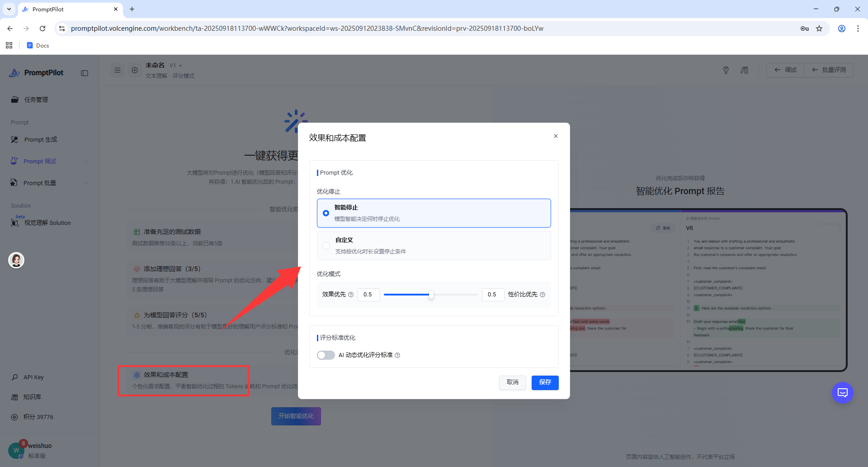This screenshot has height=467, width=868.
Task: Open the AI 动态优化评分标准 help icon
Action: [397, 355]
